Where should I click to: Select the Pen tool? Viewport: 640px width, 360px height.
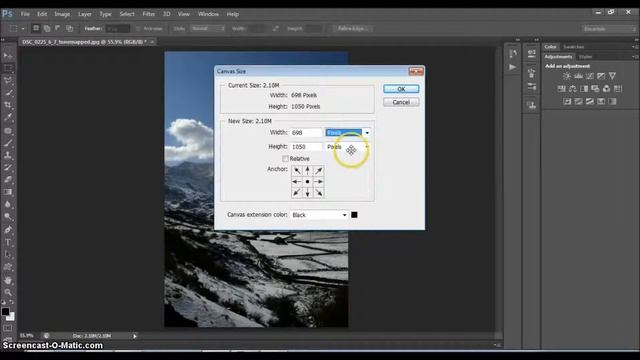tap(8, 230)
